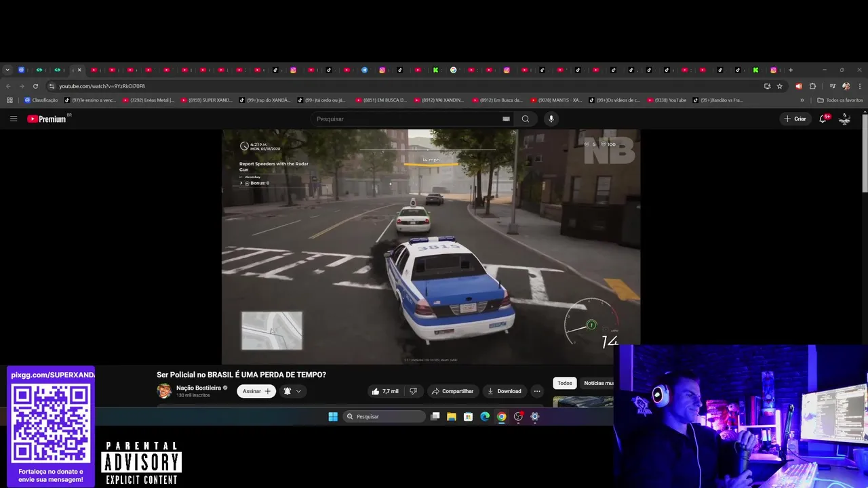Select the Todos filter chip
The image size is (868, 488).
(x=565, y=383)
